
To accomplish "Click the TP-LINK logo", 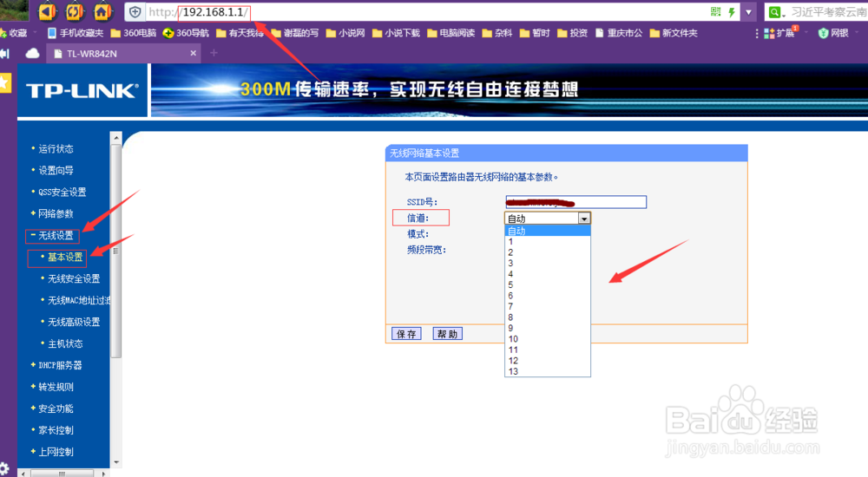I will (x=82, y=90).
